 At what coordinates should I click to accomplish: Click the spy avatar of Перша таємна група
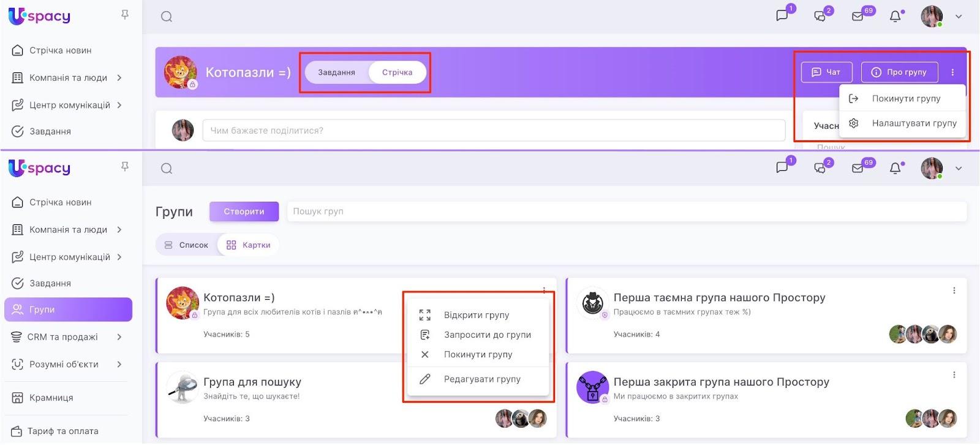tap(592, 303)
